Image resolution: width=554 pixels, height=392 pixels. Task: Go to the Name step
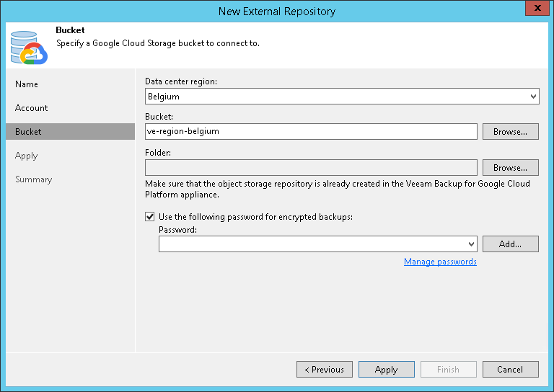pyautogui.click(x=27, y=84)
